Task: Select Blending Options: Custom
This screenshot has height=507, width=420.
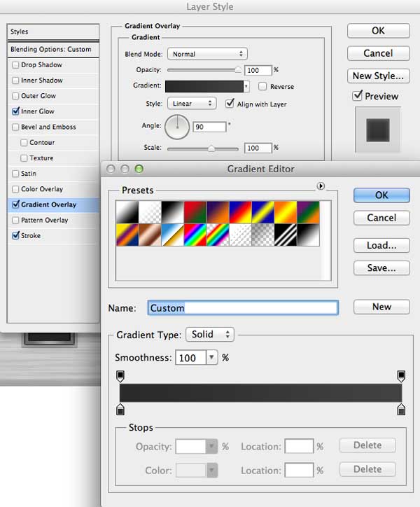Action: pyautogui.click(x=53, y=50)
